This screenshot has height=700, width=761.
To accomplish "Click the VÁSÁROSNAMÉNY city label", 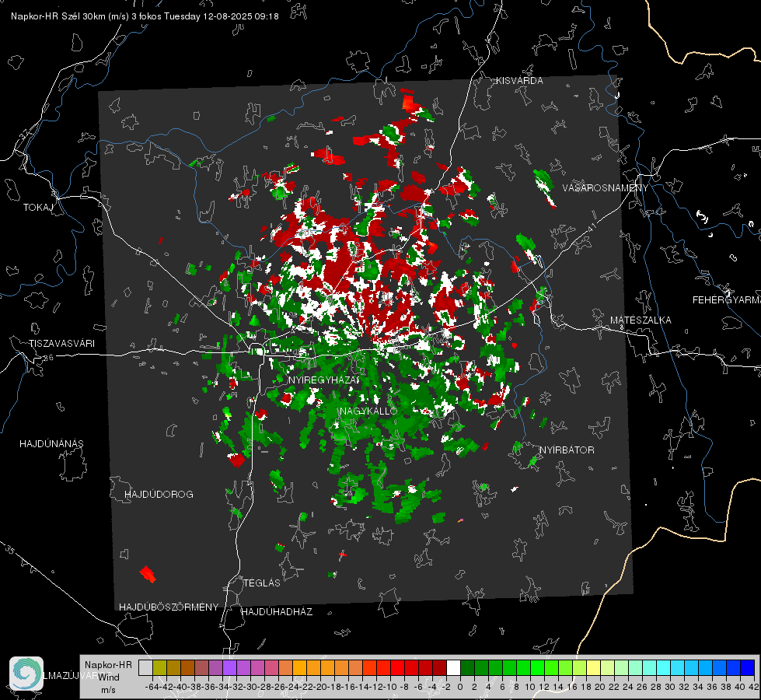I will (606, 187).
